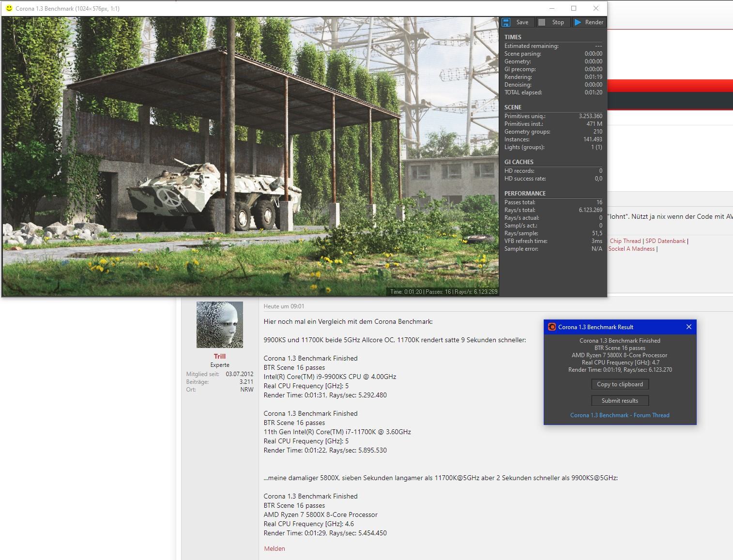Screen dimensions: 733x560
Task: Click the SCENE section header
Action: (513, 107)
